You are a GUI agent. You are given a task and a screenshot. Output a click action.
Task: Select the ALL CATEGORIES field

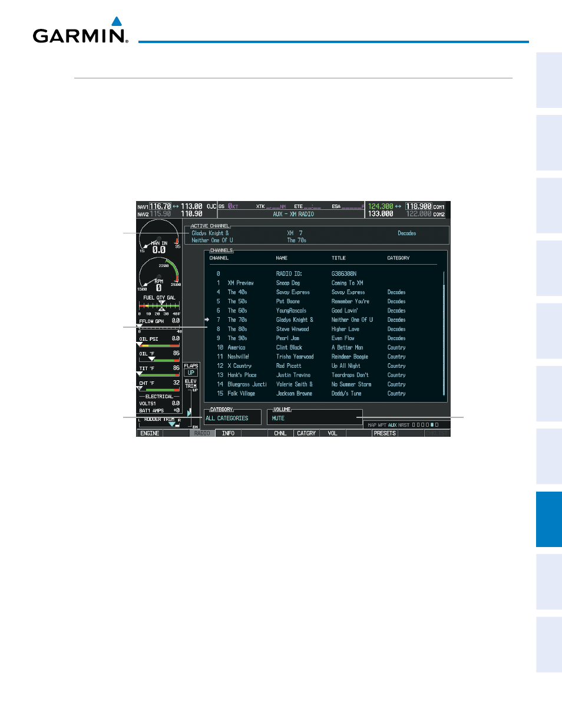233,419
